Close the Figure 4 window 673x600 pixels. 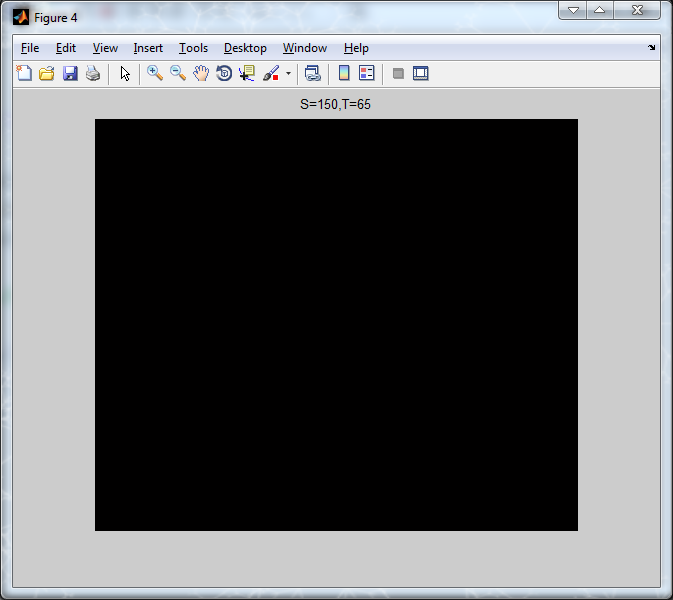point(637,10)
